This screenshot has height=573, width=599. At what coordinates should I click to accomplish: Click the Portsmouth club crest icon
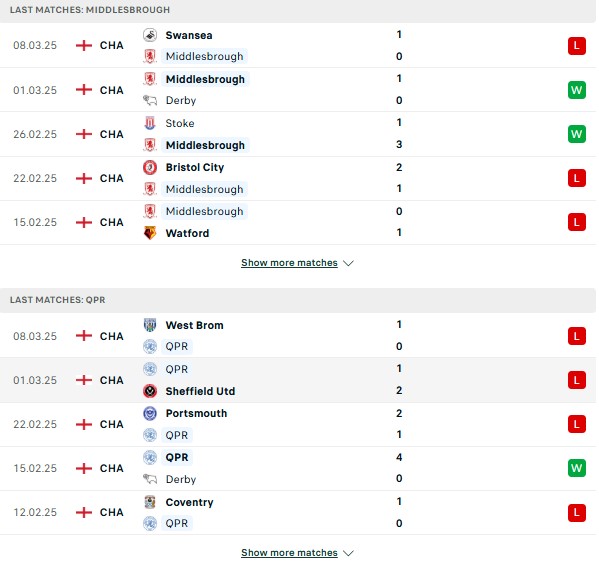tap(150, 413)
